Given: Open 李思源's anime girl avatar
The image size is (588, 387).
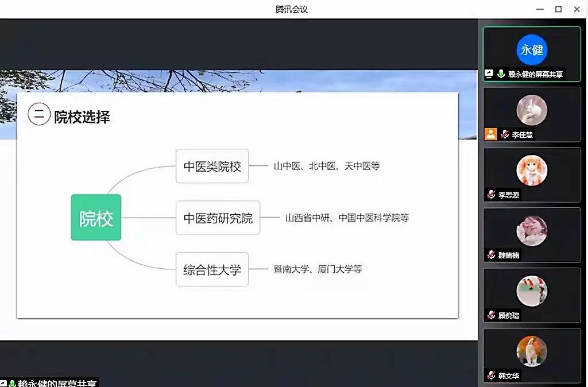Looking at the screenshot, I should point(532,171).
